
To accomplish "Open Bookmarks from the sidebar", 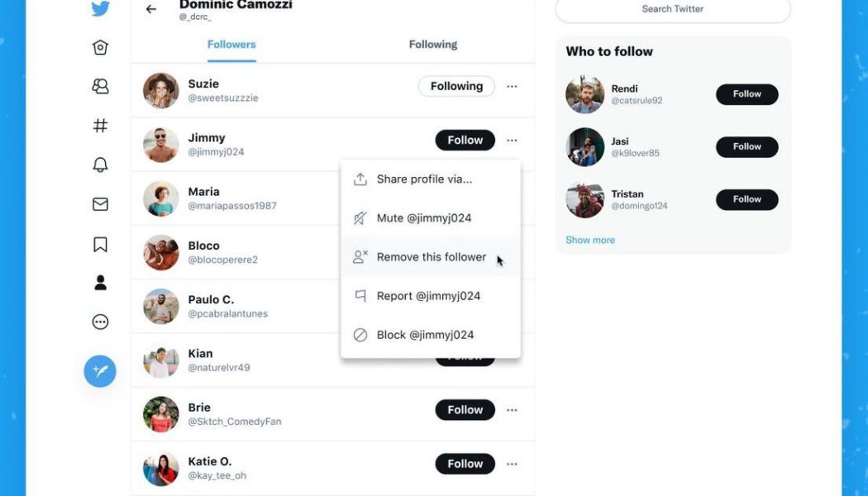I will pyautogui.click(x=99, y=243).
